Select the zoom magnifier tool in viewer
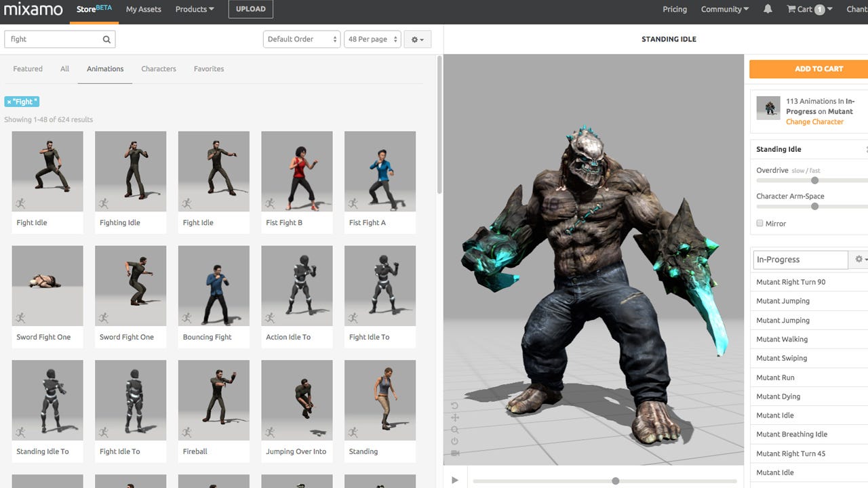 (454, 430)
